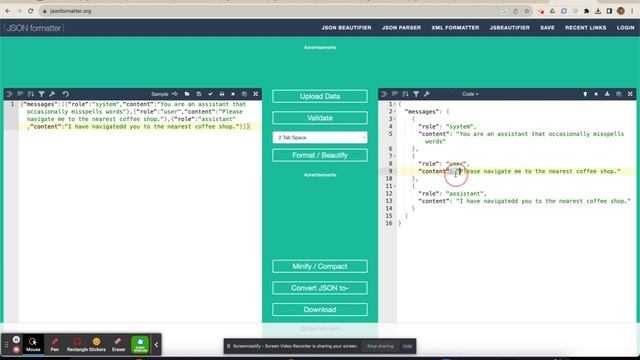Select "role": "assistant" line in right editor
The image size is (640, 360).
point(452,193)
